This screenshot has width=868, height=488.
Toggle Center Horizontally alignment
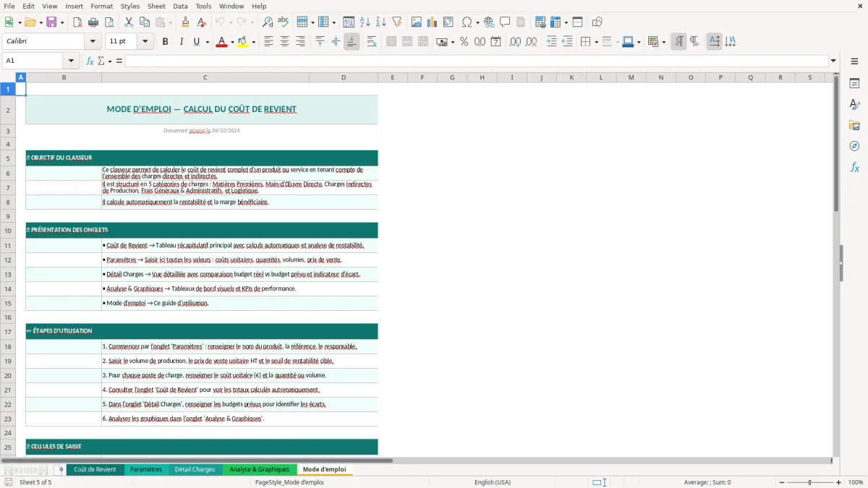[x=284, y=42]
